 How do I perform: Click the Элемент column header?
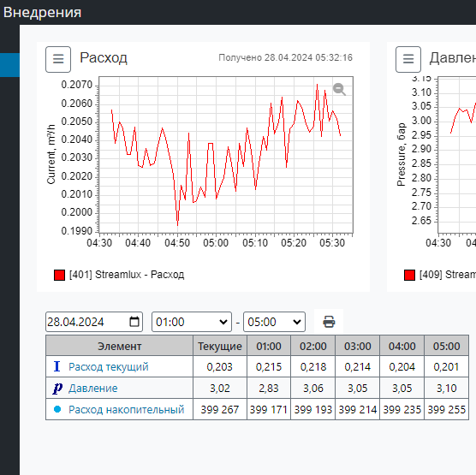coord(119,346)
